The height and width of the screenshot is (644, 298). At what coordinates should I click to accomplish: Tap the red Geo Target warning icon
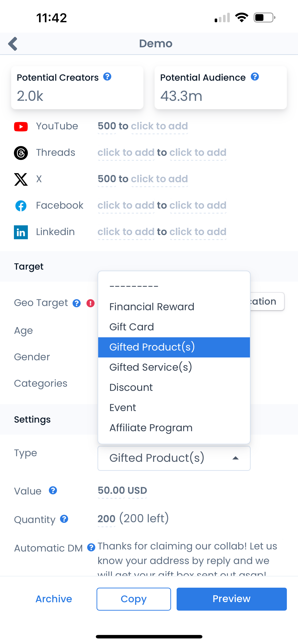coord(90,303)
